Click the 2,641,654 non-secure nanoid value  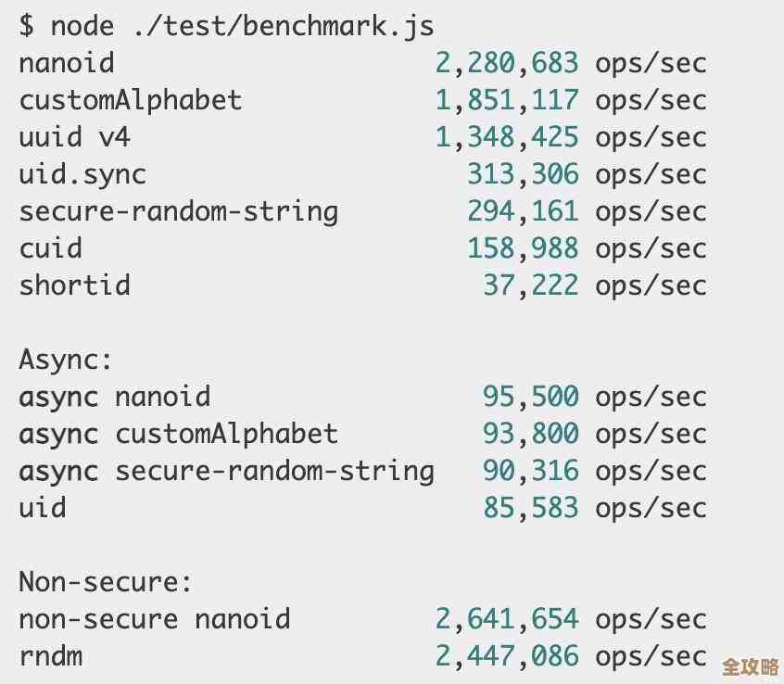coord(507,619)
